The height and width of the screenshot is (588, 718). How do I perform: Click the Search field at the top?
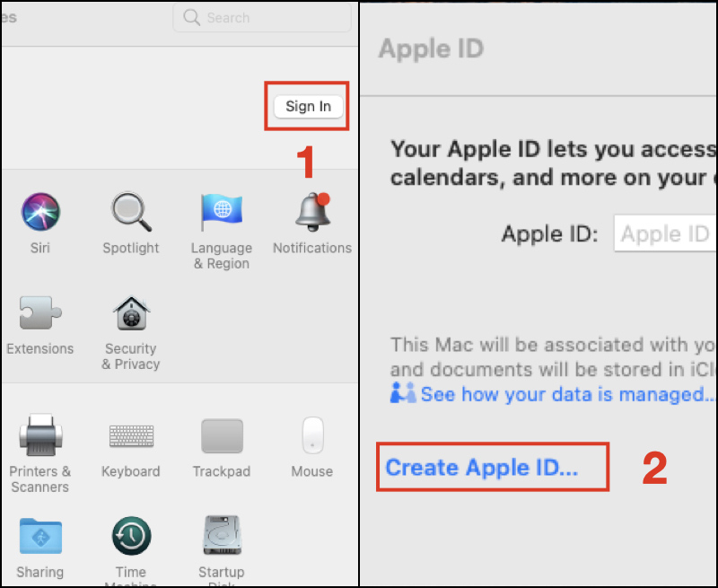tap(260, 17)
